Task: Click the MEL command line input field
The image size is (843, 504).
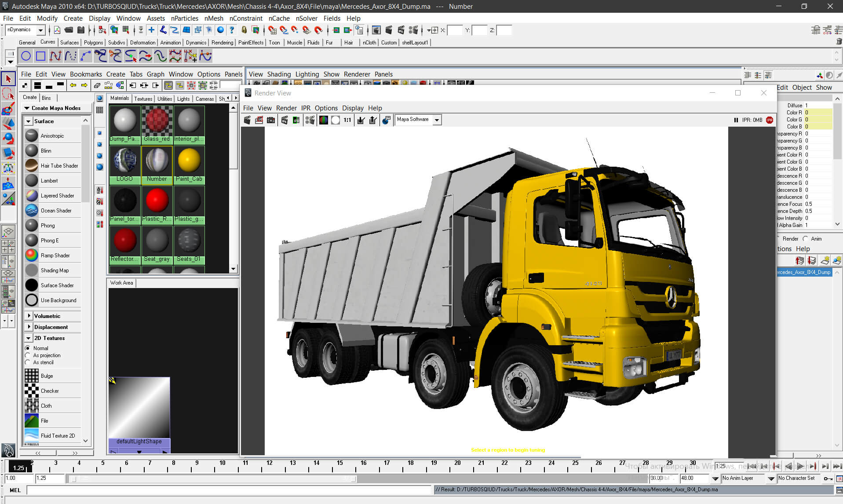Action: click(x=229, y=489)
